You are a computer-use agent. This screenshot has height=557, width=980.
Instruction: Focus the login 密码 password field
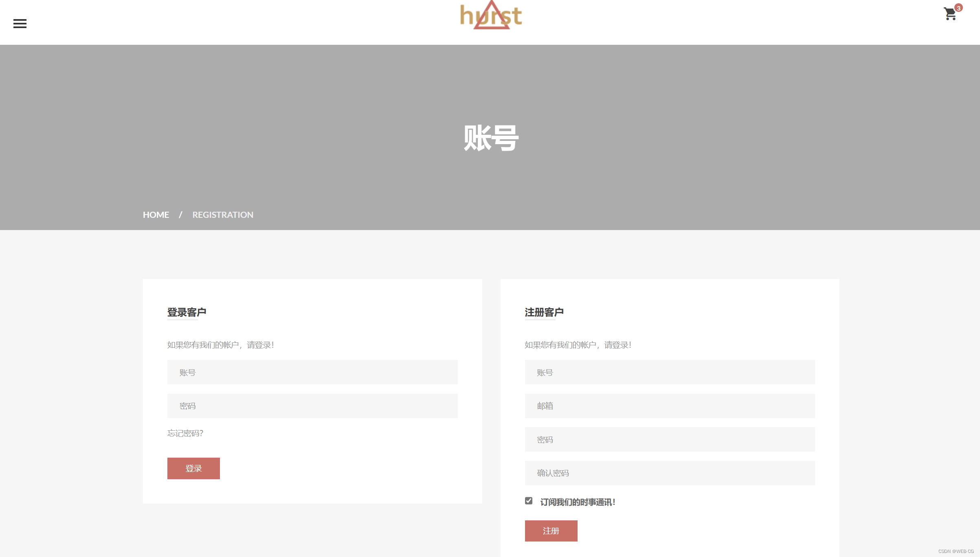pos(312,406)
